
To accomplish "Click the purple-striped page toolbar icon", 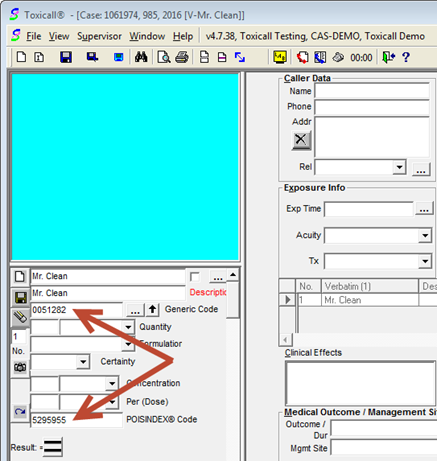I will pyautogui.click(x=222, y=57).
